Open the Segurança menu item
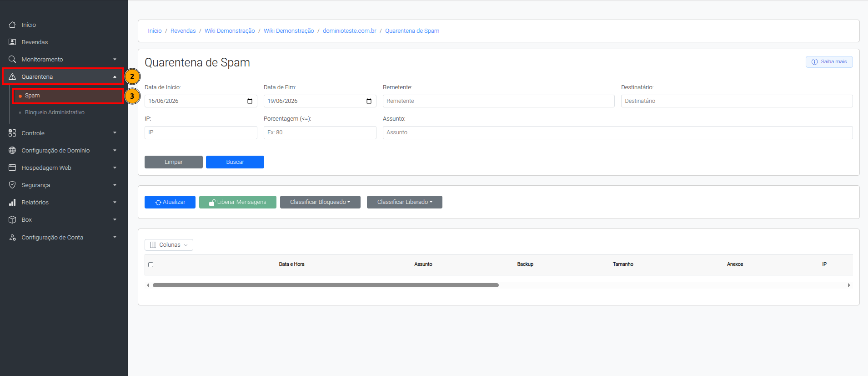The image size is (868, 376). 64,185
